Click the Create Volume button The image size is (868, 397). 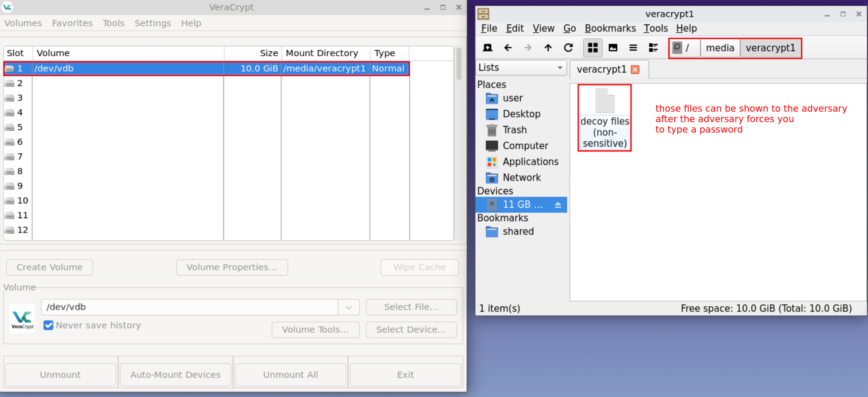(49, 267)
